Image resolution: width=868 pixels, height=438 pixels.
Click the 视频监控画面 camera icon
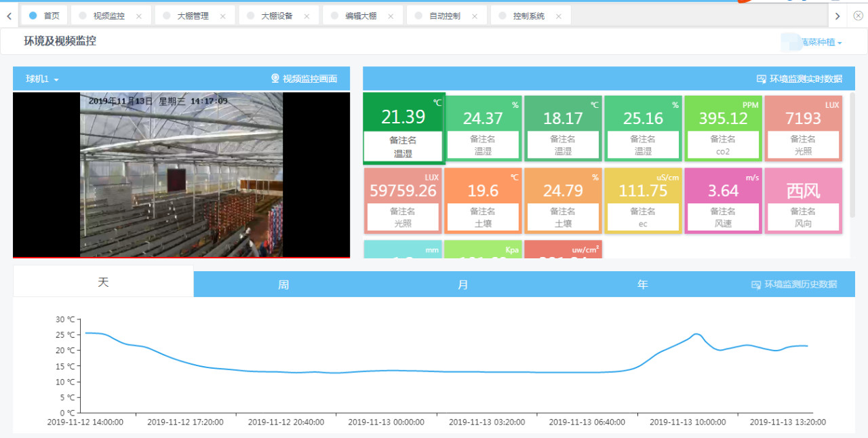coord(275,79)
